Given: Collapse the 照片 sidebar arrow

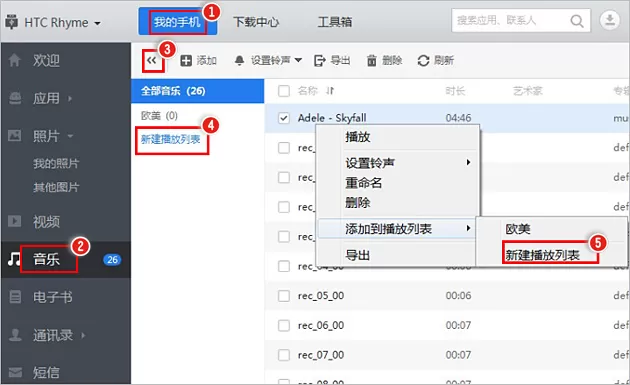Looking at the screenshot, I should 70,136.
